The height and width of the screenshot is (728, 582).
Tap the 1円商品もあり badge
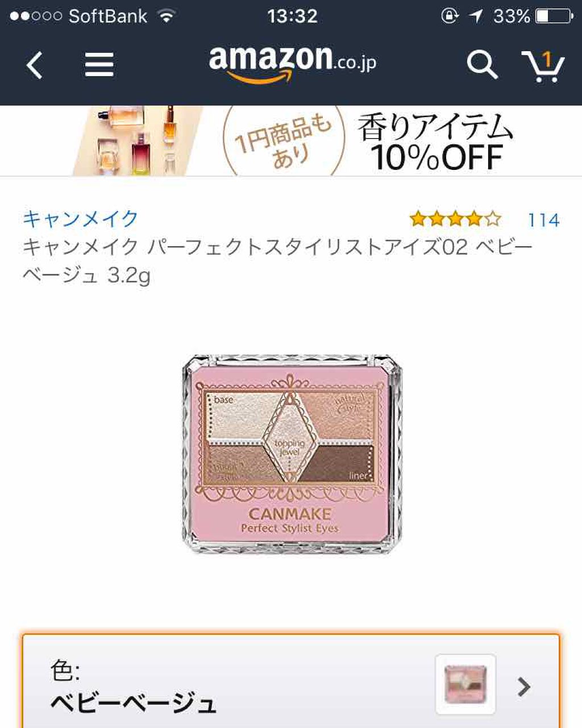pyautogui.click(x=284, y=141)
